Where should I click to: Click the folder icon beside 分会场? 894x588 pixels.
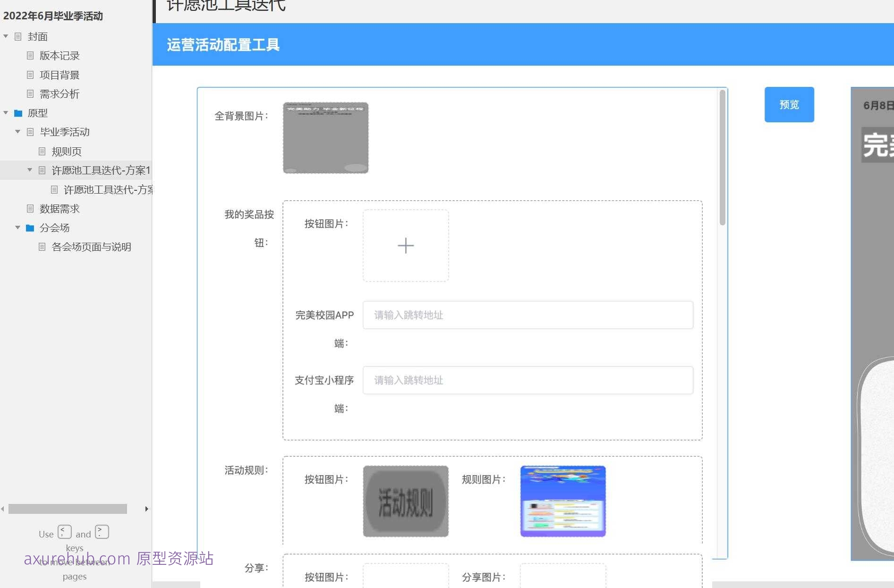pos(30,228)
